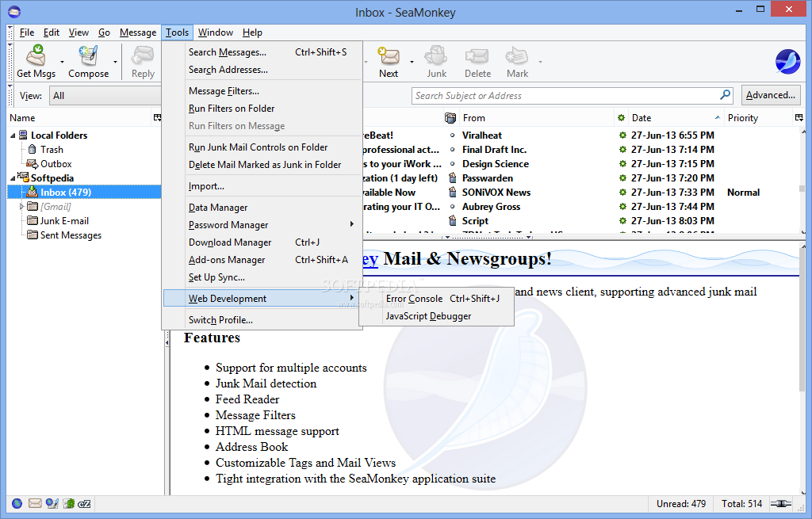Select JavaScript Debugger submenu item

coord(437,316)
